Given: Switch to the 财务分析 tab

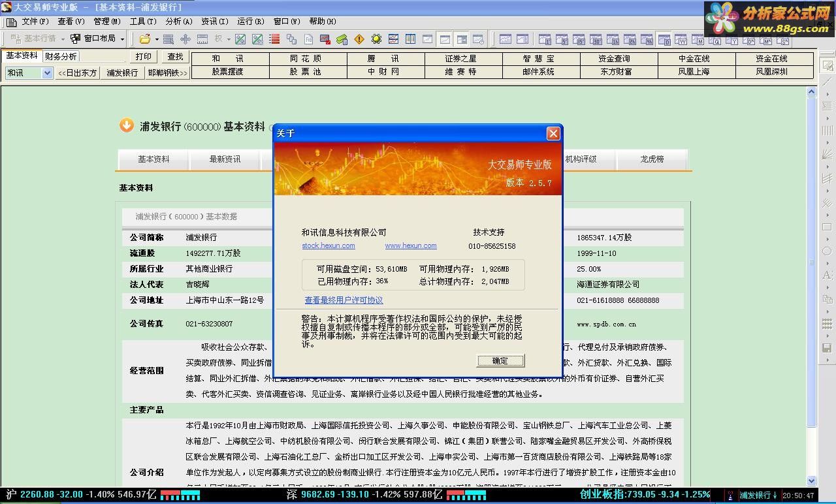Looking at the screenshot, I should [61, 57].
